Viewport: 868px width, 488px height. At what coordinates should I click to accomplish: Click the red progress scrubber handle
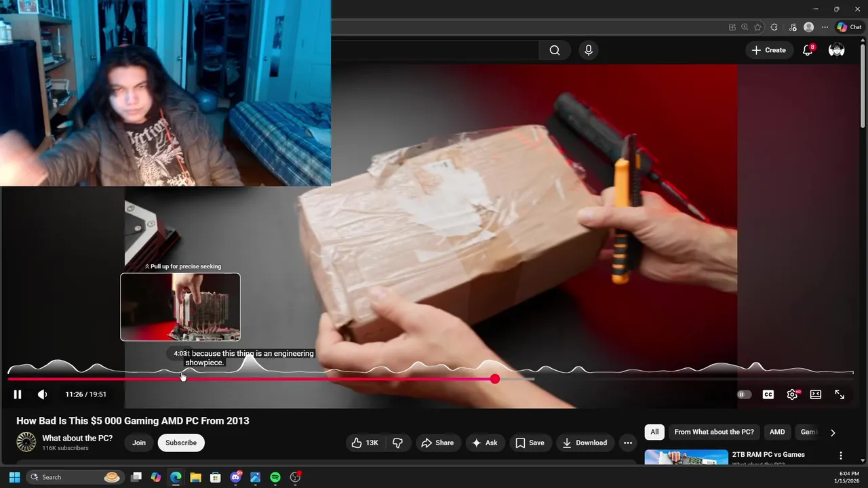(x=495, y=379)
